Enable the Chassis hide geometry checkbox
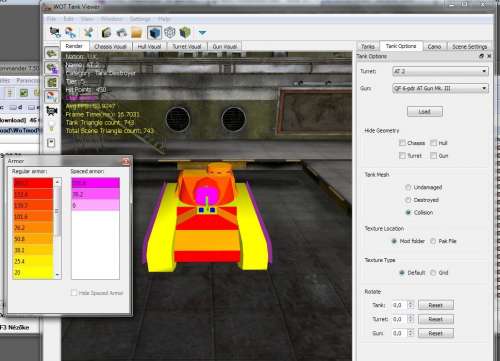The width and height of the screenshot is (500, 361). coord(402,143)
